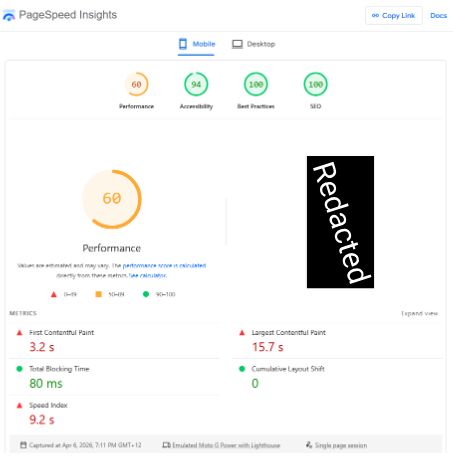453x461 pixels.
Task: Switch to the Desktop tab
Action: 254,44
